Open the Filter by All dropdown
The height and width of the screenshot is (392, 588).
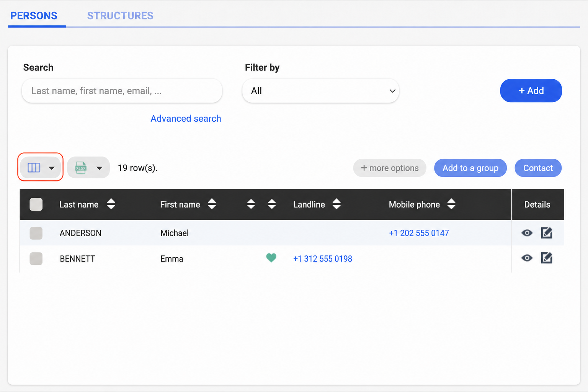[x=321, y=91]
